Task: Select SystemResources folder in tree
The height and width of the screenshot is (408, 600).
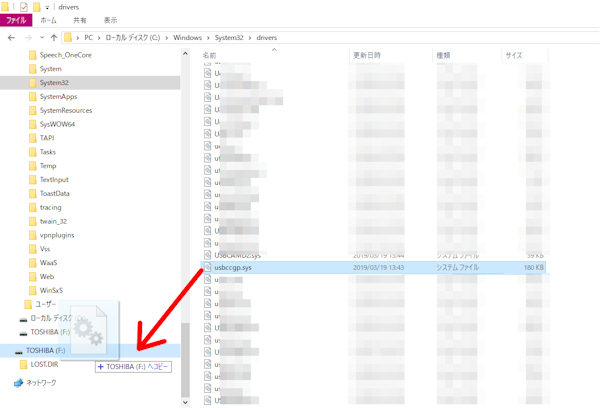Action: [66, 110]
